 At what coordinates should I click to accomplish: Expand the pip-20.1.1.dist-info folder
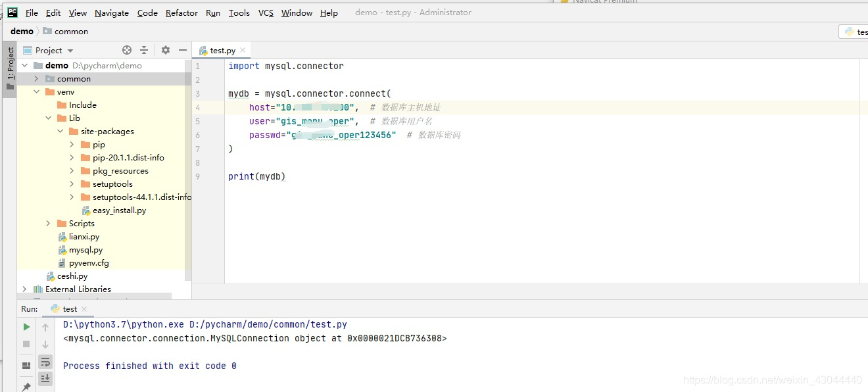(x=72, y=157)
